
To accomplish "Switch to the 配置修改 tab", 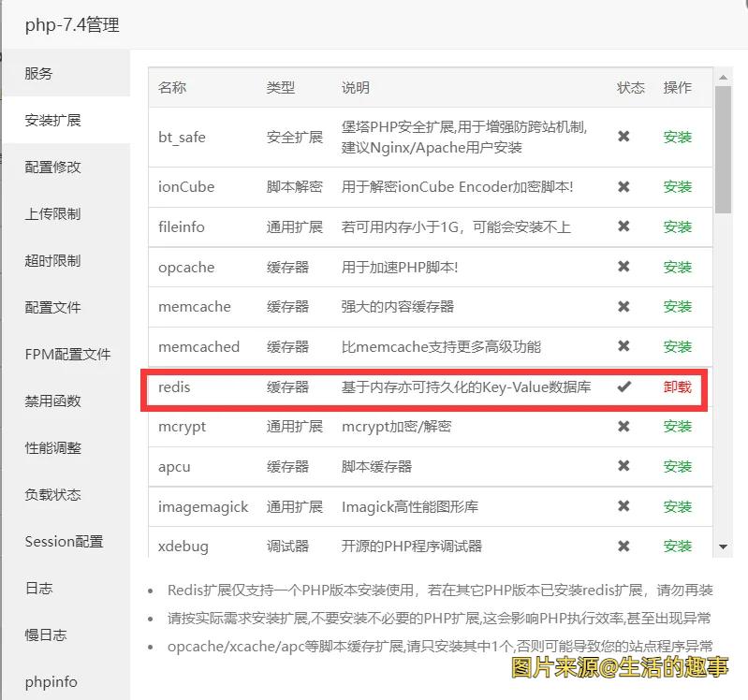I will tap(53, 167).
